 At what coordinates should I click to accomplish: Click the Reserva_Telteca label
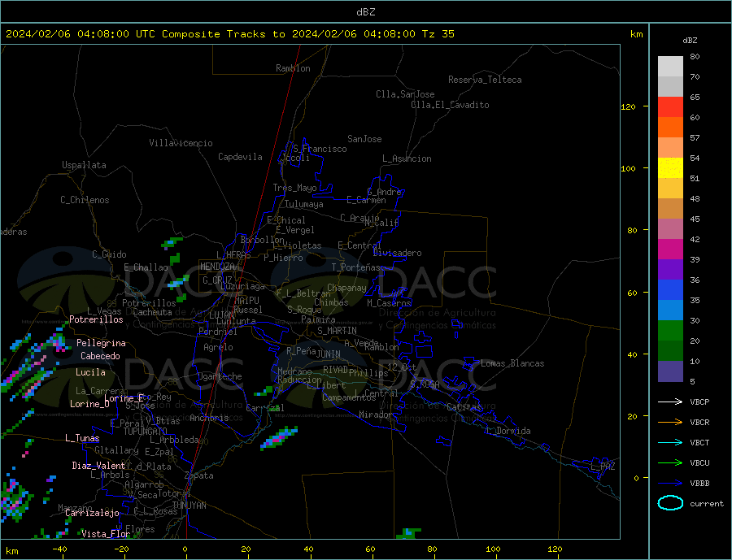485,80
